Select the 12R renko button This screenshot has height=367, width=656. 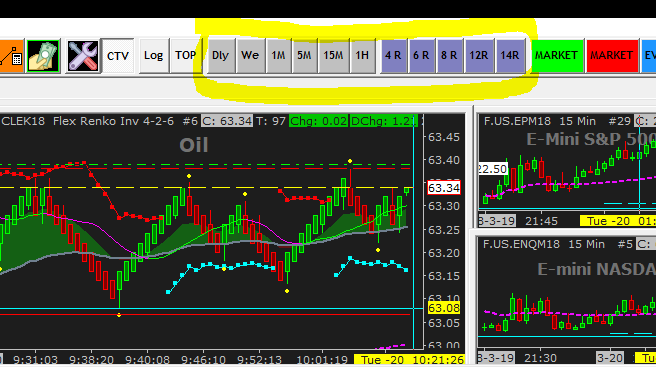479,56
